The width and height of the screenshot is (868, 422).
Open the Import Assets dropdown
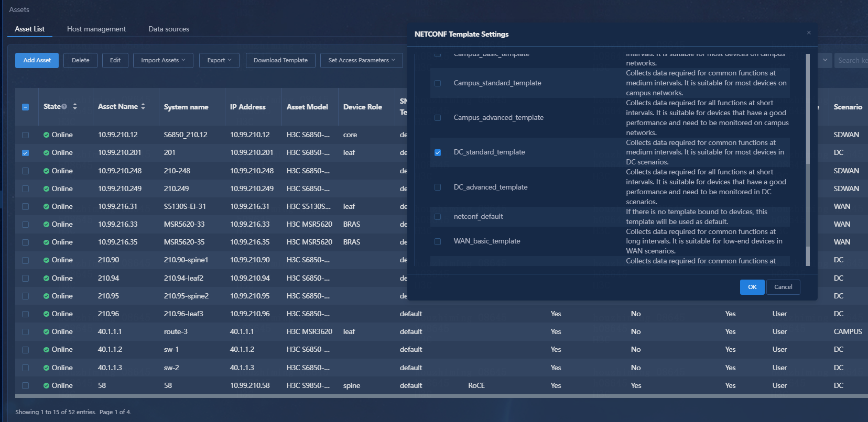tap(163, 60)
